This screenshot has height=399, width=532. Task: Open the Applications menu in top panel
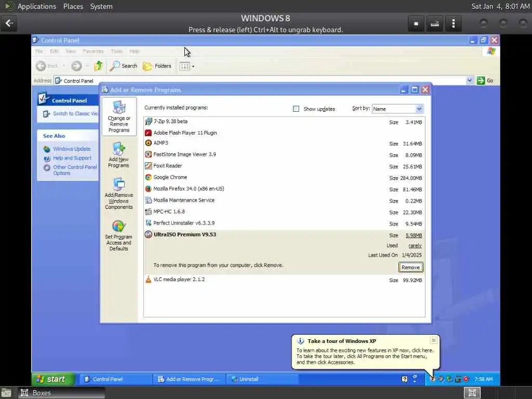37,6
